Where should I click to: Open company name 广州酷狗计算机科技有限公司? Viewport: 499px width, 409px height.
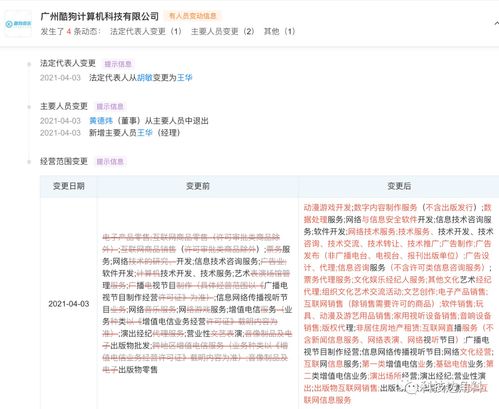coord(99,16)
